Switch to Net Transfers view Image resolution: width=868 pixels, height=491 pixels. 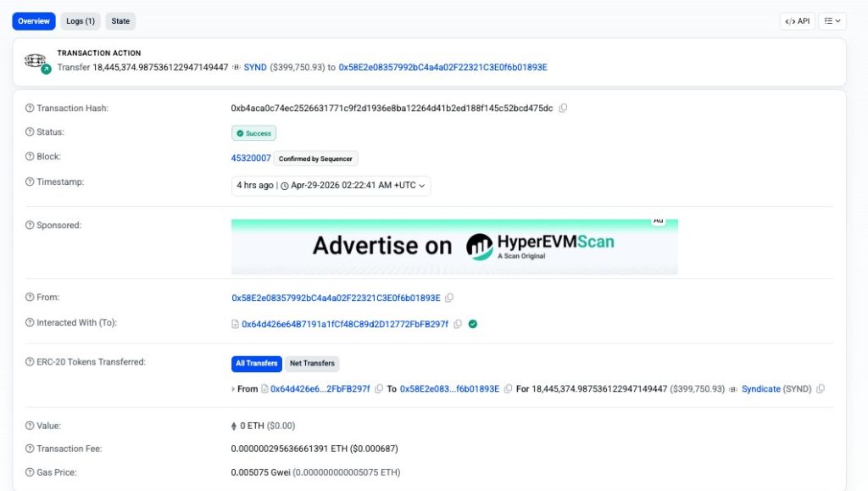(312, 363)
